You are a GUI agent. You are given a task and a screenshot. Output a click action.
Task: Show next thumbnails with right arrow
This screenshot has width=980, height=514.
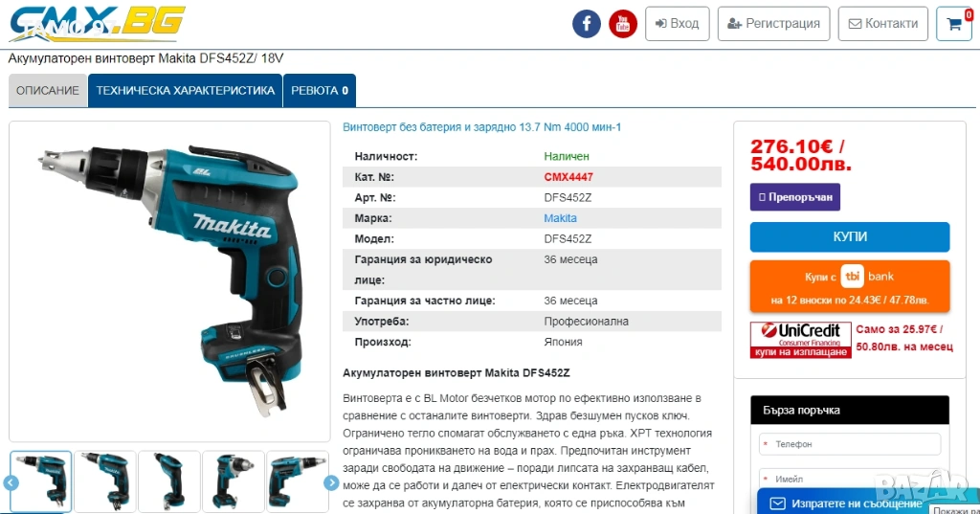pyautogui.click(x=331, y=482)
